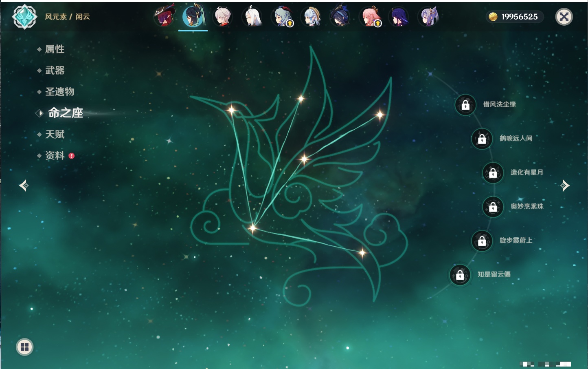Click the 旋步霞蔚上 constellation label
The image size is (588, 369).
[x=516, y=240]
